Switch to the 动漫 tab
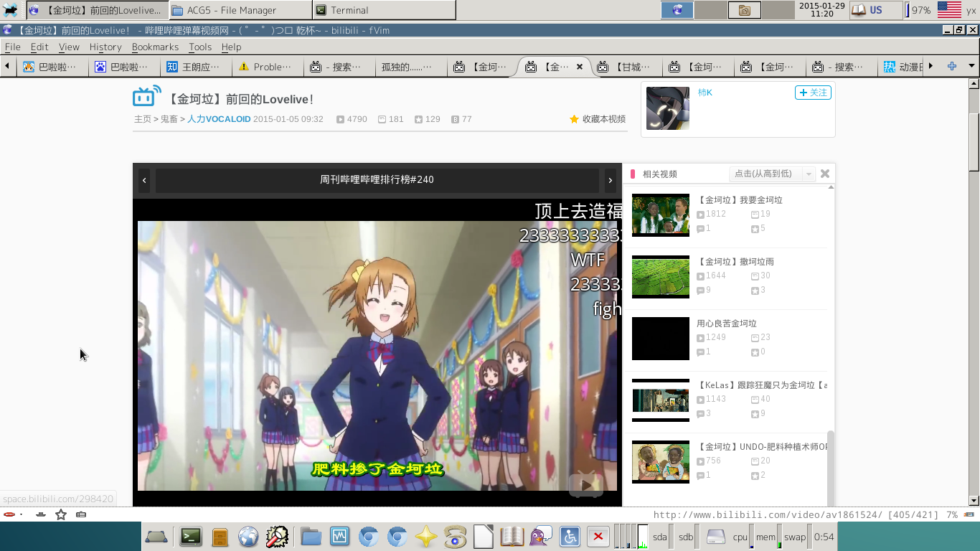The width and height of the screenshot is (980, 551). point(901,67)
